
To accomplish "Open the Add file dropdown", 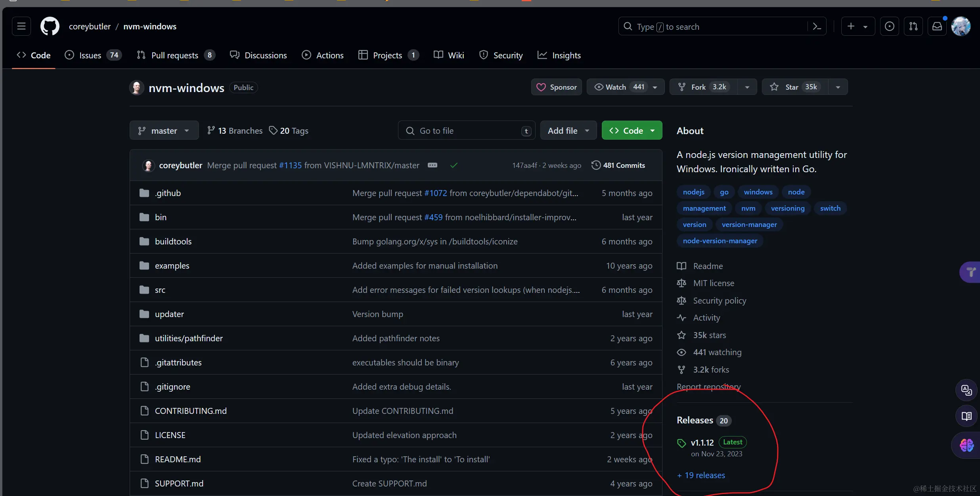I will (x=568, y=131).
